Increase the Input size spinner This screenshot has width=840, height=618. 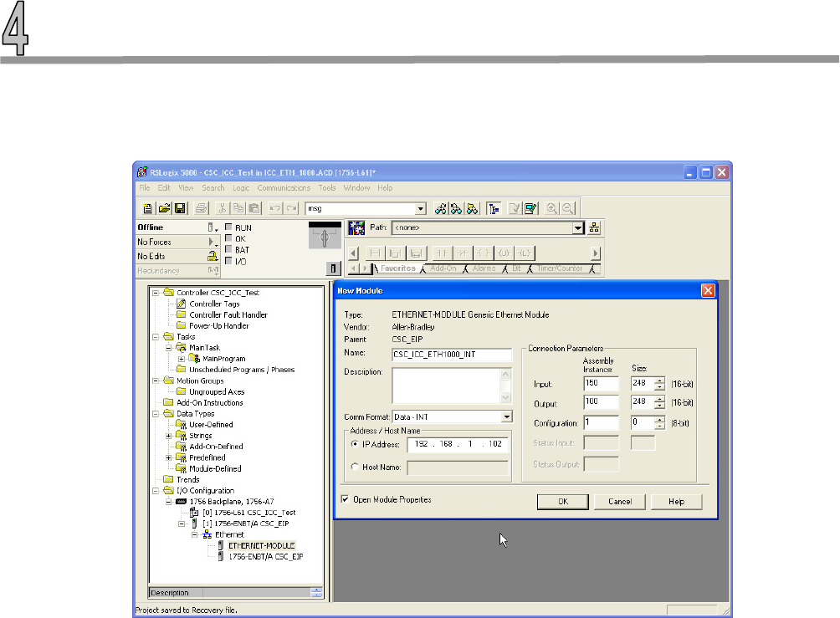tap(659, 381)
